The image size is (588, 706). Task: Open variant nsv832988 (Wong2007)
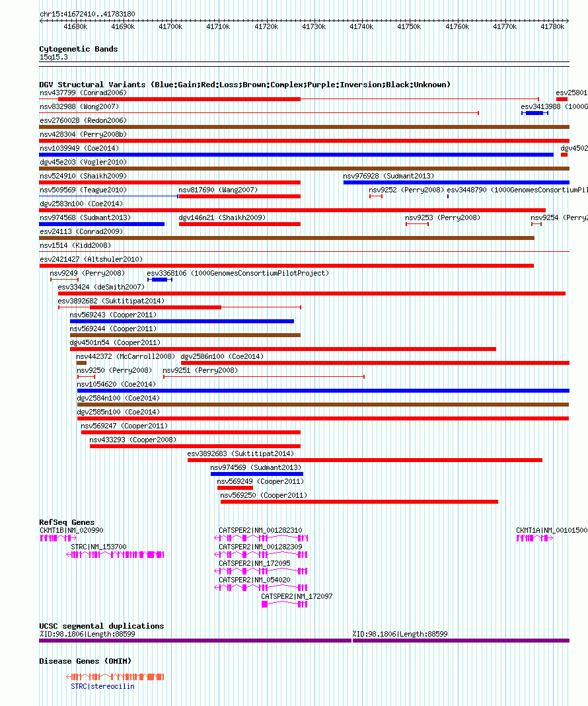[x=79, y=106]
